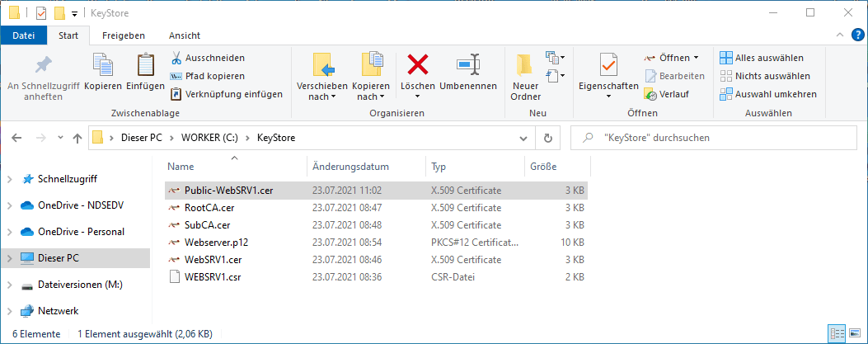Expand the Schnellzugriff tree node
Screen dimensions: 868x344
(x=10, y=178)
